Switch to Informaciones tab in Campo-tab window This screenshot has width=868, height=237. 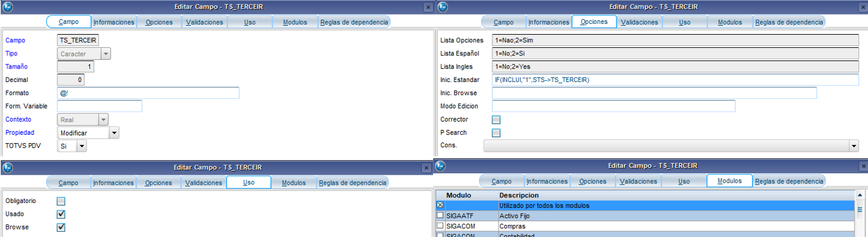[x=114, y=22]
